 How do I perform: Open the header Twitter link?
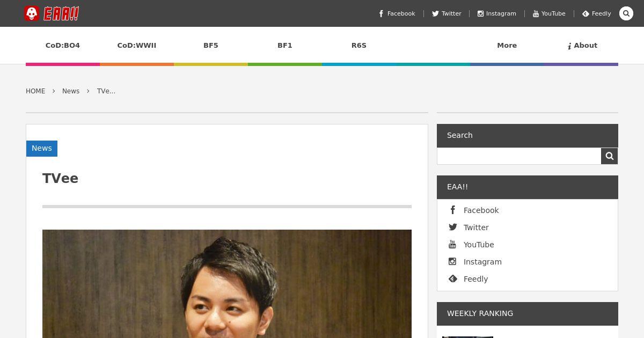(447, 13)
